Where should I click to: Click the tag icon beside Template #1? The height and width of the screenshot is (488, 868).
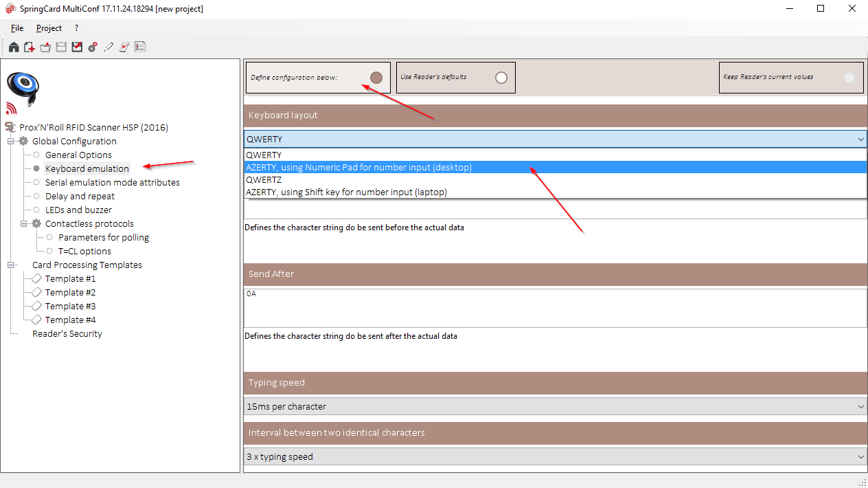pyautogui.click(x=37, y=278)
